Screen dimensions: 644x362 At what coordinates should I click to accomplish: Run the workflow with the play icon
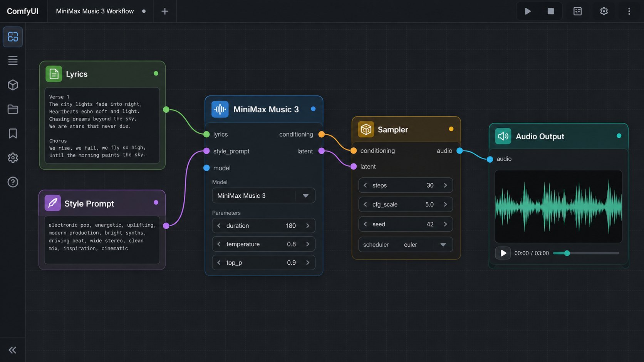[x=528, y=11]
